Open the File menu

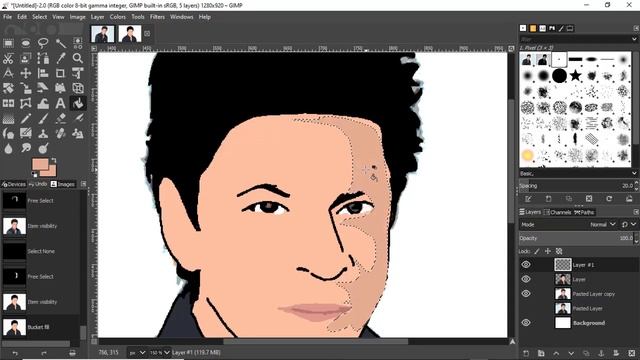(x=7, y=17)
